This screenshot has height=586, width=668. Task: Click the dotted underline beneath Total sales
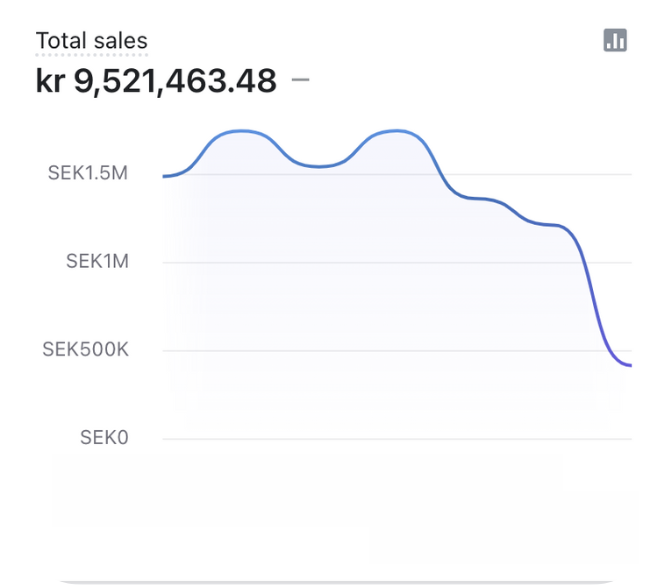(x=91, y=55)
